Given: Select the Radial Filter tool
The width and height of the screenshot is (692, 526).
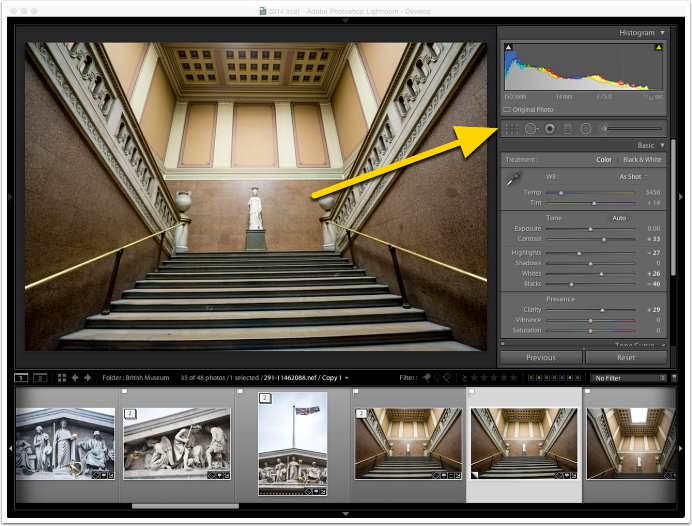Looking at the screenshot, I should (x=586, y=129).
